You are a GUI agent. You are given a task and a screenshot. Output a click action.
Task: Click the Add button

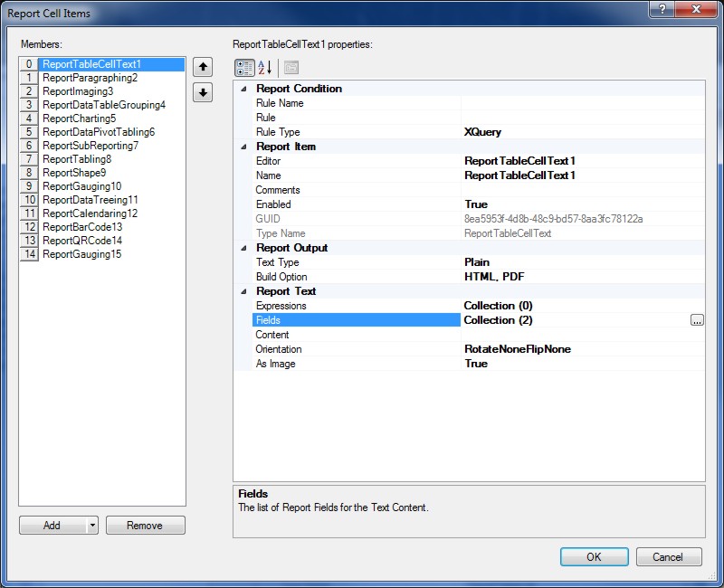[x=52, y=526]
